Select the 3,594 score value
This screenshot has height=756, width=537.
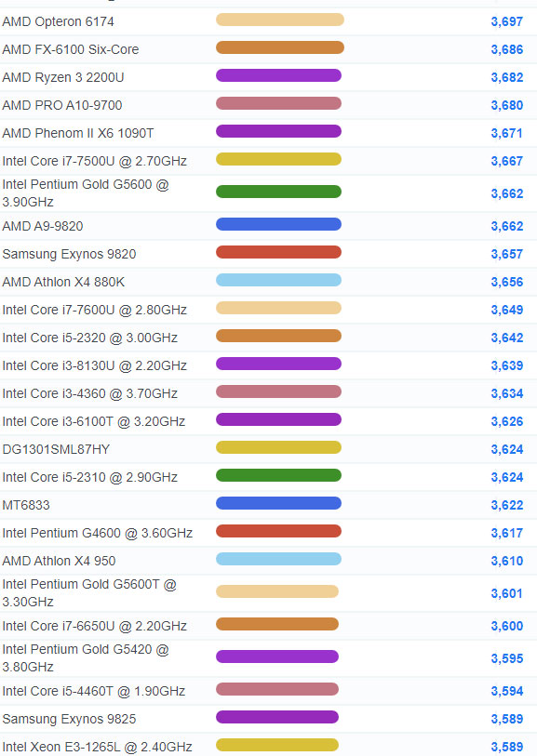click(507, 692)
